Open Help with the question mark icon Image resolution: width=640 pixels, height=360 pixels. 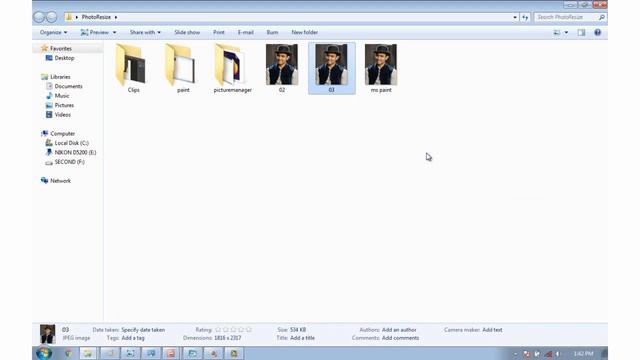[597, 32]
